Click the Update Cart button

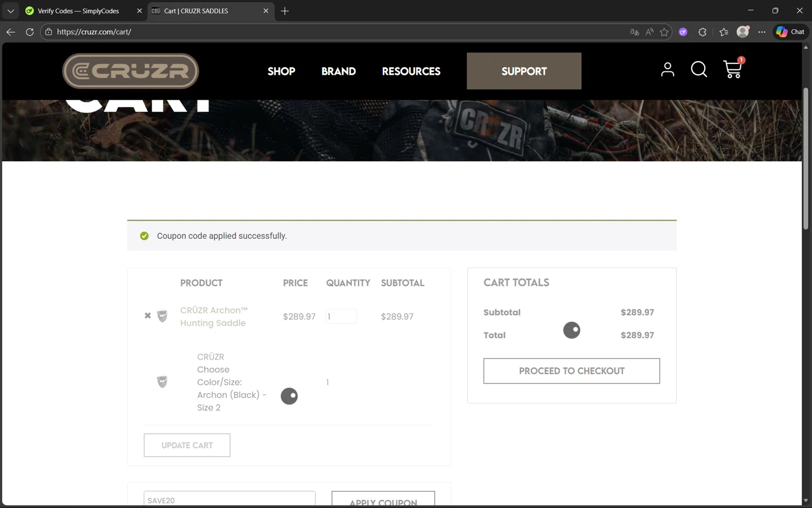coord(187,445)
